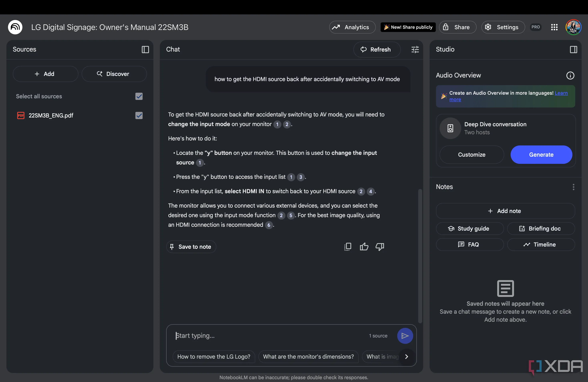Open chat configuration sliders icon
Image resolution: width=588 pixels, height=382 pixels.
coord(415,50)
